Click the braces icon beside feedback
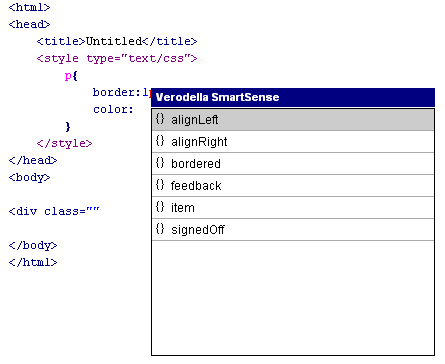Image resolution: width=445 pixels, height=364 pixels. 160,185
